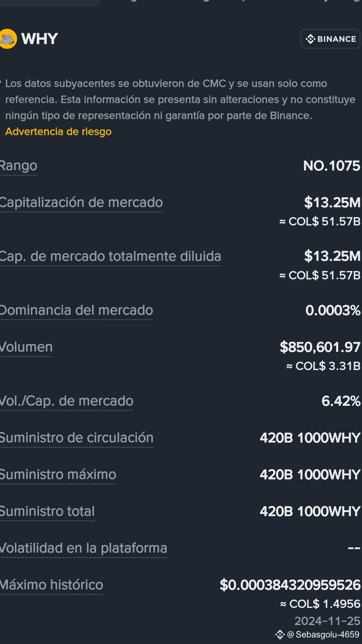Click the Suministro máximo label
The width and height of the screenshot is (362, 644).
[58, 475]
